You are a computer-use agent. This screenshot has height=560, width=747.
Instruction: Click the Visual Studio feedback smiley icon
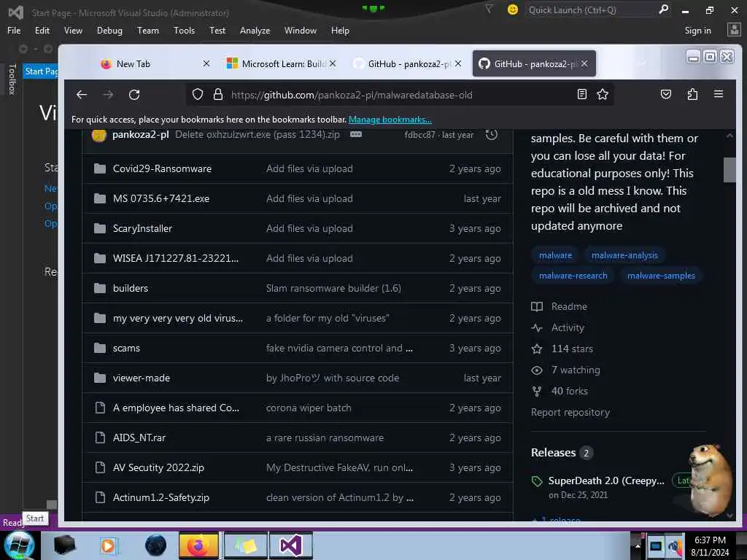click(x=513, y=9)
